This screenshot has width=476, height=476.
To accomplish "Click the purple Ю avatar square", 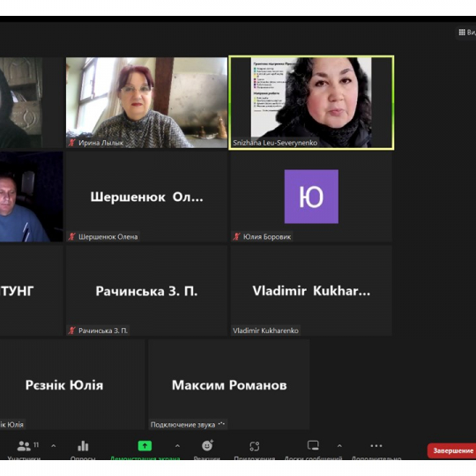I will tap(311, 197).
